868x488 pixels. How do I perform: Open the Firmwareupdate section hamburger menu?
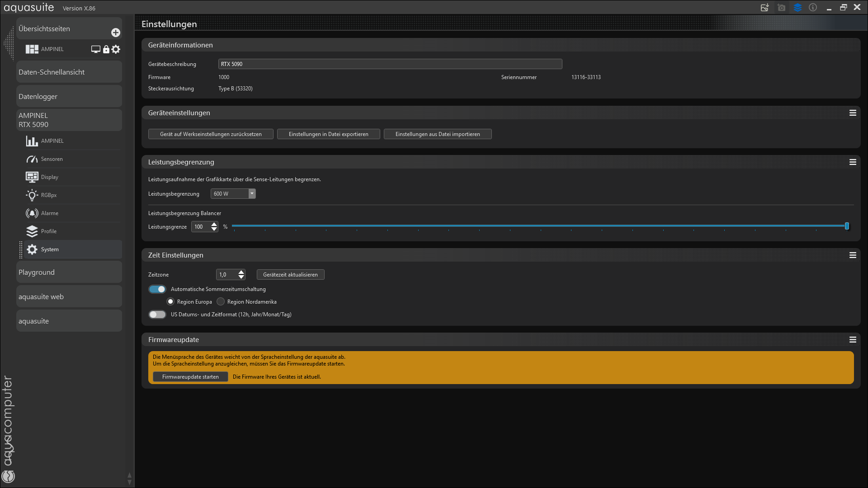pyautogui.click(x=853, y=340)
